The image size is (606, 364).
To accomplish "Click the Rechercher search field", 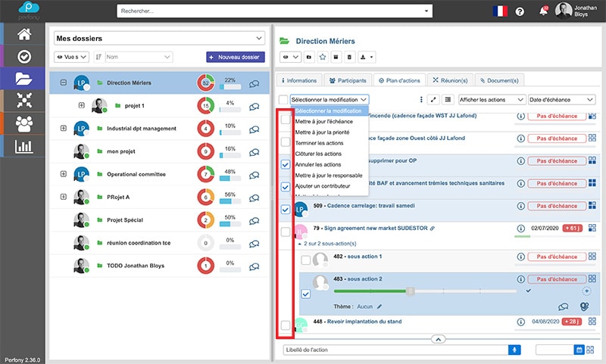I will 276,11.
